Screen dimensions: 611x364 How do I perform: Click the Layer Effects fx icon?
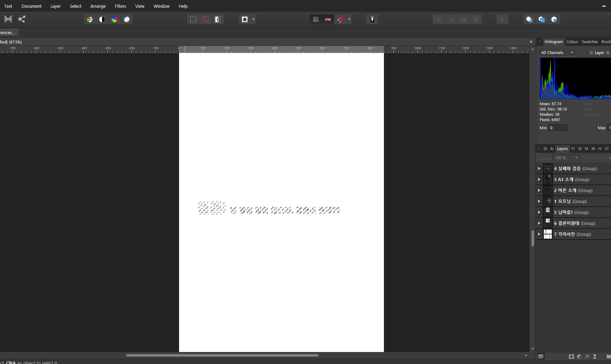[587, 357]
